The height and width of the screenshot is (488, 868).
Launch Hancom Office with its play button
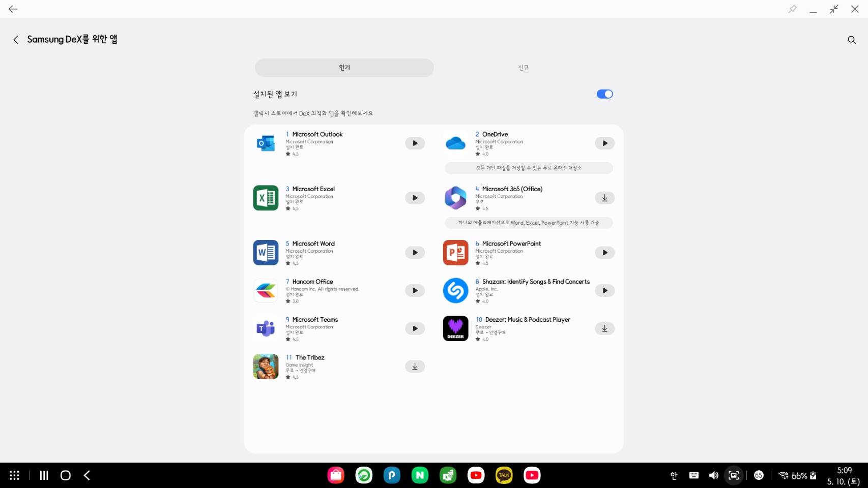415,291
